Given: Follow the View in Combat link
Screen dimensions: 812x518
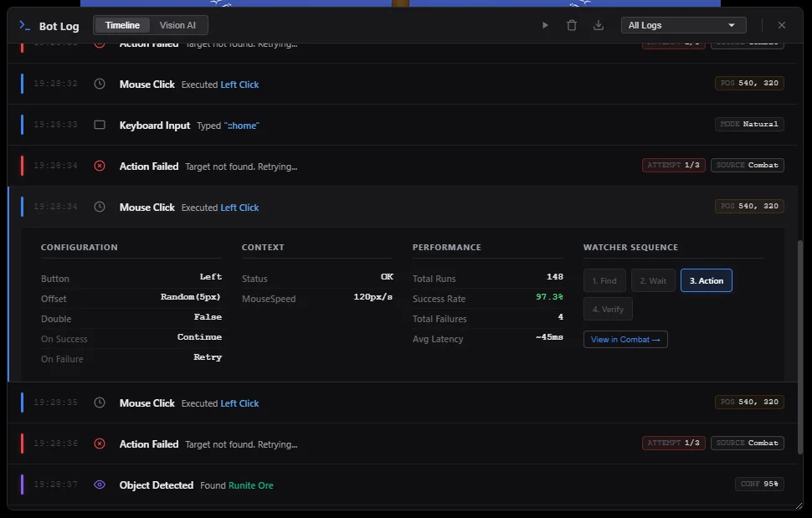Looking at the screenshot, I should coord(625,340).
